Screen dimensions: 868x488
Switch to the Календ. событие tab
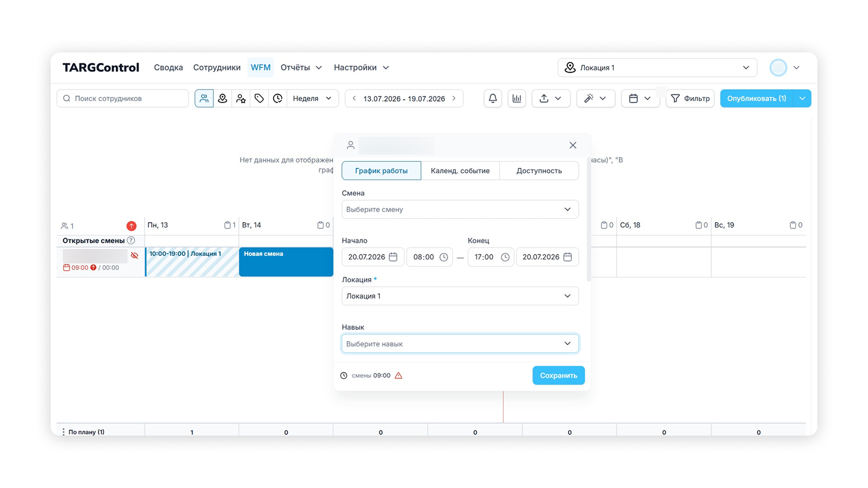click(460, 171)
